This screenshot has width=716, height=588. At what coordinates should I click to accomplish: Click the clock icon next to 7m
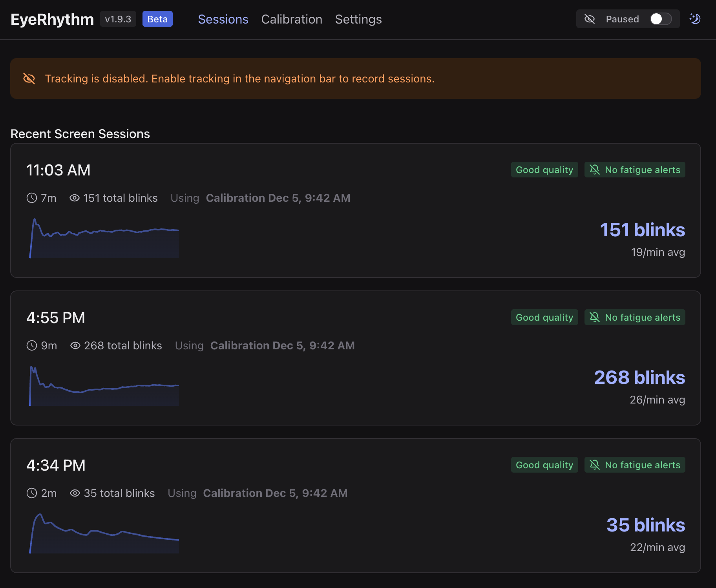(x=32, y=198)
